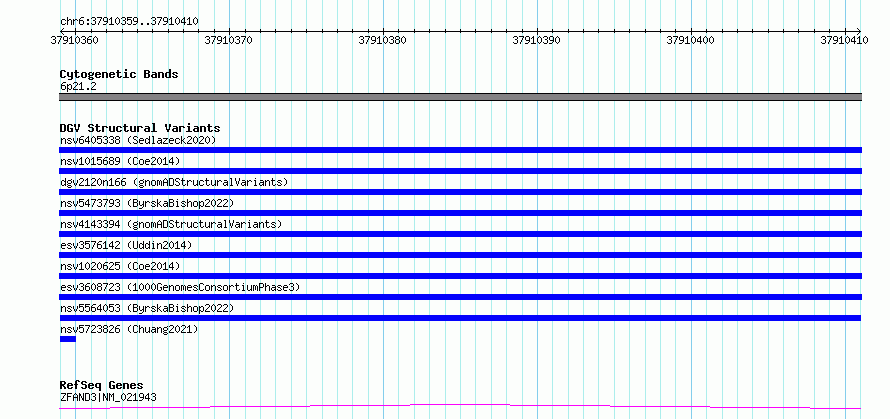Click the blue bar under esv3576142
Screen dimensions: 890x419
(460, 255)
